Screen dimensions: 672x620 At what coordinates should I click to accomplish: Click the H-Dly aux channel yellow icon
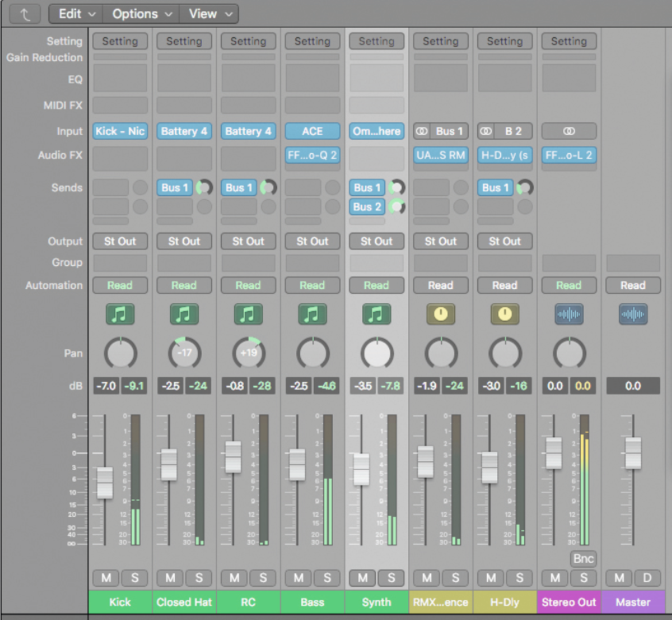(x=505, y=315)
